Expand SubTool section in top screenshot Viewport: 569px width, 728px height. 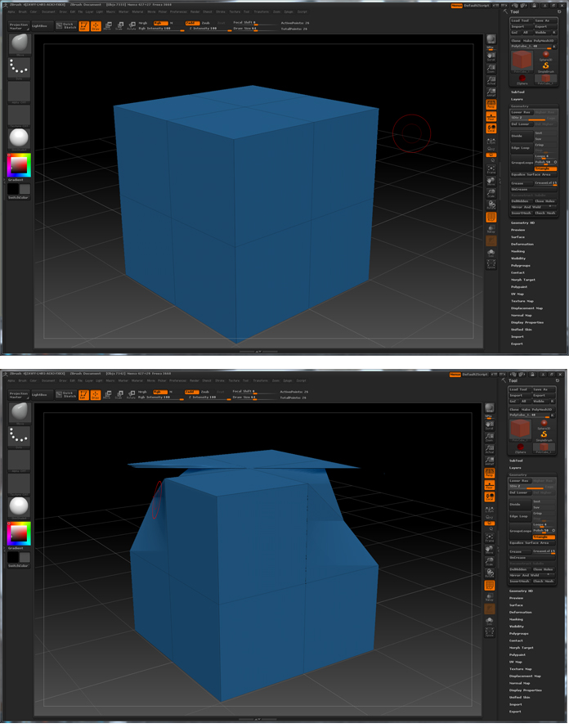(518, 92)
